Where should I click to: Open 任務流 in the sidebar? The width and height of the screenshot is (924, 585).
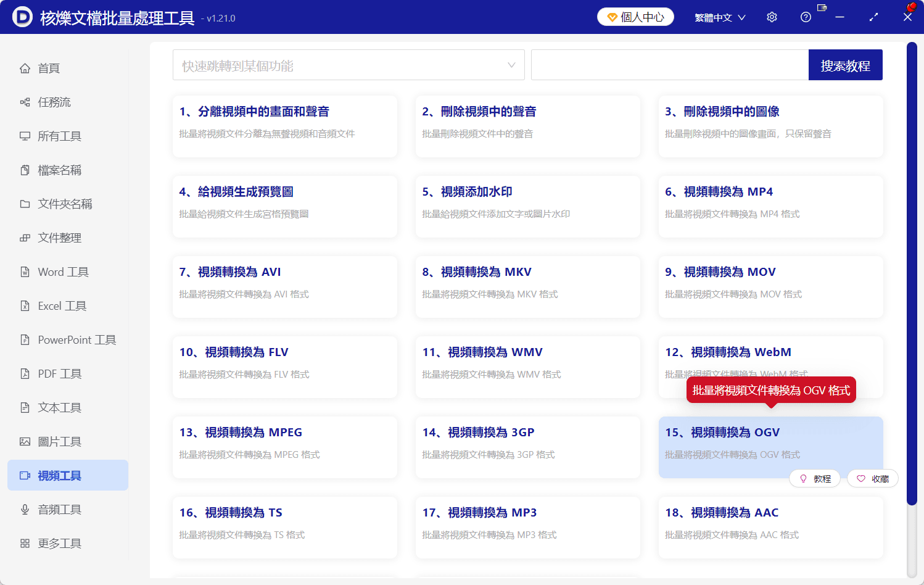pos(68,102)
